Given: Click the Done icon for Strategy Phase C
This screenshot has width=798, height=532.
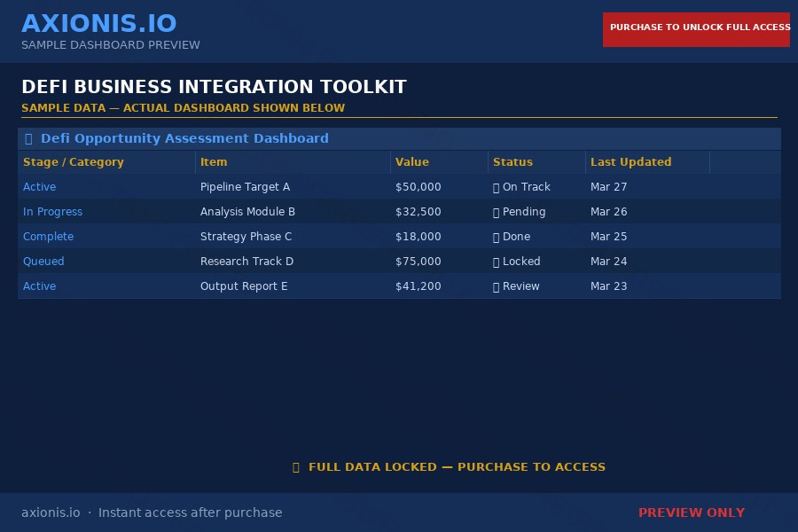Looking at the screenshot, I should click(x=497, y=237).
